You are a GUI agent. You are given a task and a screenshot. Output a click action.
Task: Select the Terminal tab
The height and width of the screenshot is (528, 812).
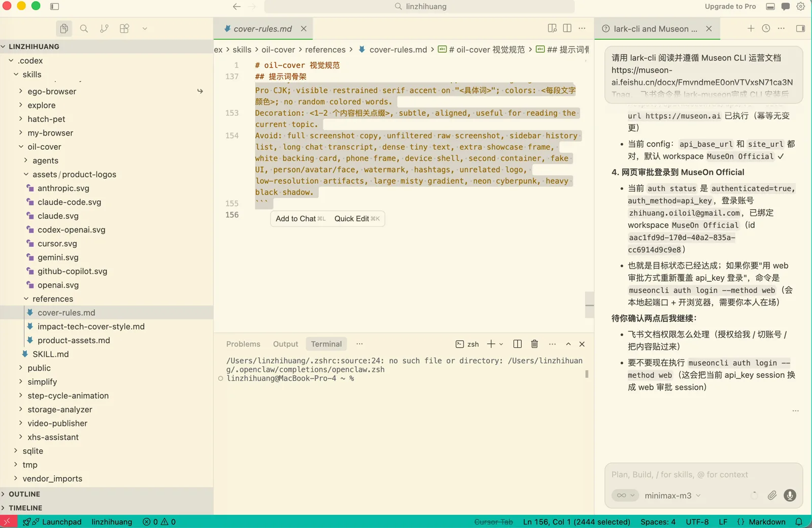[x=326, y=344]
